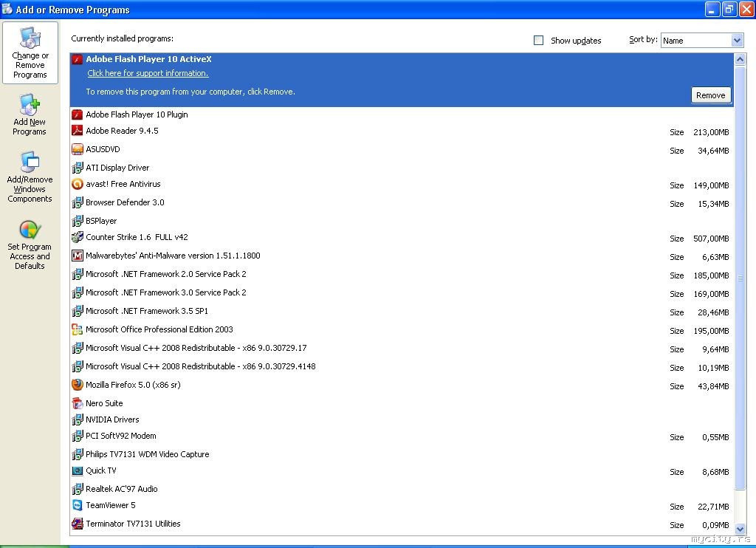Select the Microsoft Office Professional 2003 icon
Viewport: 756px width, 548px height.
tap(78, 329)
